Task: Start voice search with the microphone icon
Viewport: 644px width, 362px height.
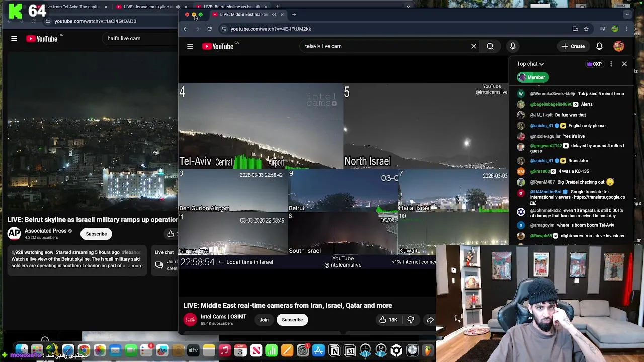Action: pos(513,46)
